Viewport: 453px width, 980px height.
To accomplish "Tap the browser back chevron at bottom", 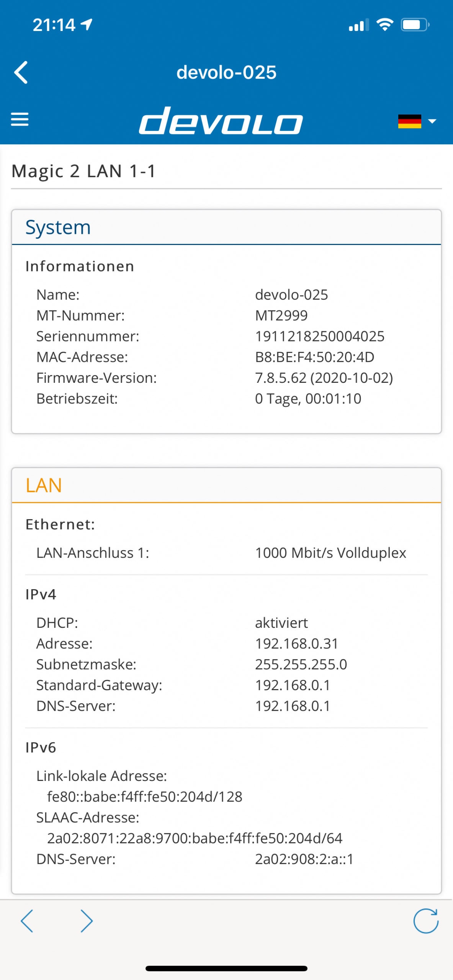I will tap(27, 921).
